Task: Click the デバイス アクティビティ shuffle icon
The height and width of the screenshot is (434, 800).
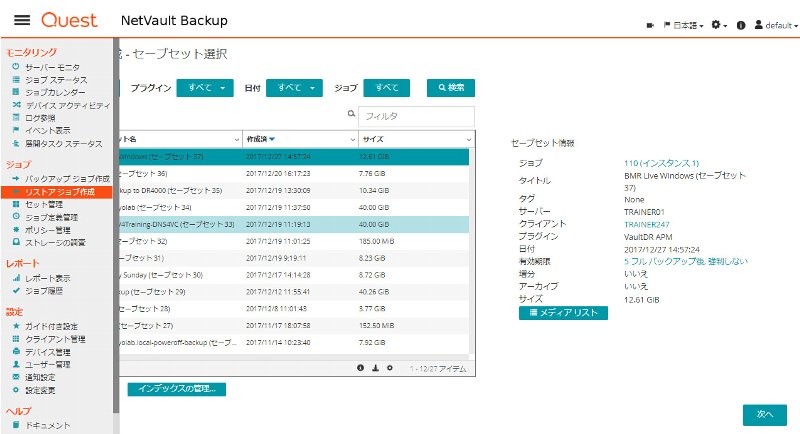Action: [16, 105]
